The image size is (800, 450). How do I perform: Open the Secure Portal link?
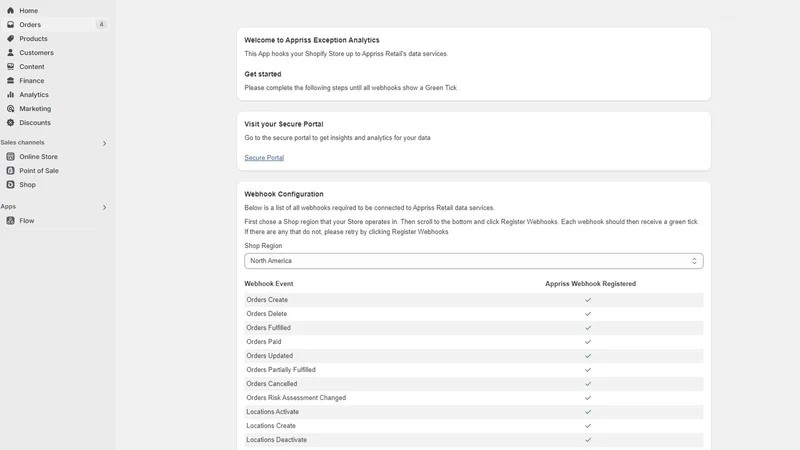coord(264,158)
